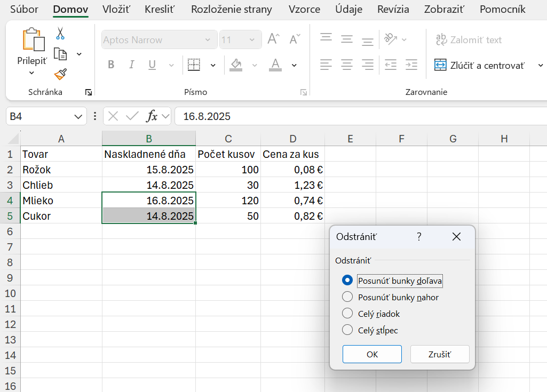The image size is (547, 392).
Task: Select row 3 header
Action: point(10,185)
